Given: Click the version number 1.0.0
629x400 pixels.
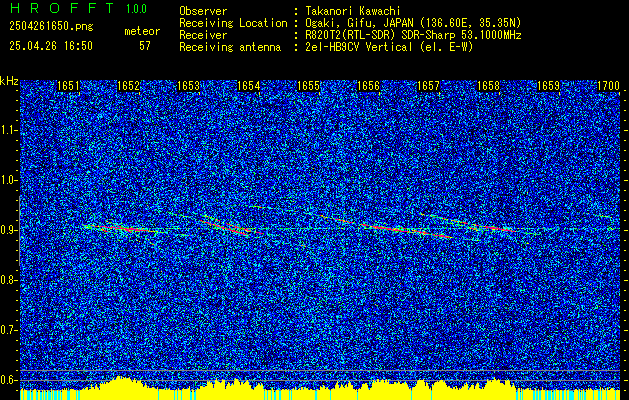Looking at the screenshot, I should pyautogui.click(x=136, y=9).
